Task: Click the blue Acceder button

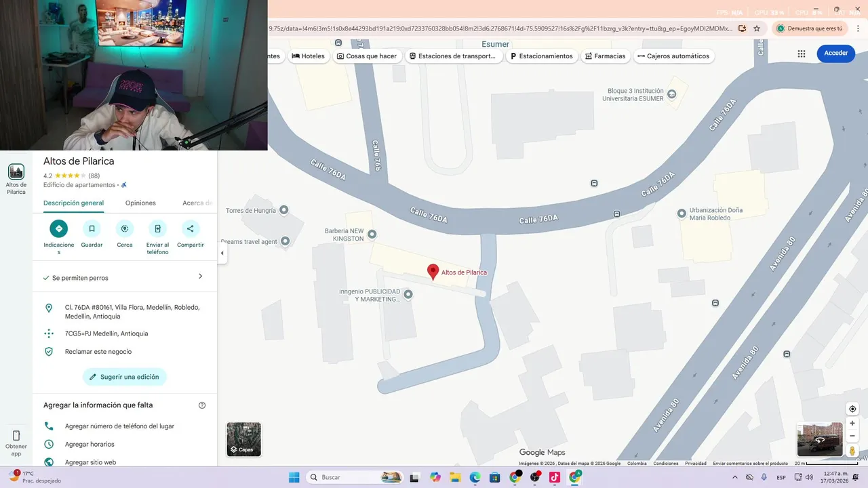Action: click(835, 54)
